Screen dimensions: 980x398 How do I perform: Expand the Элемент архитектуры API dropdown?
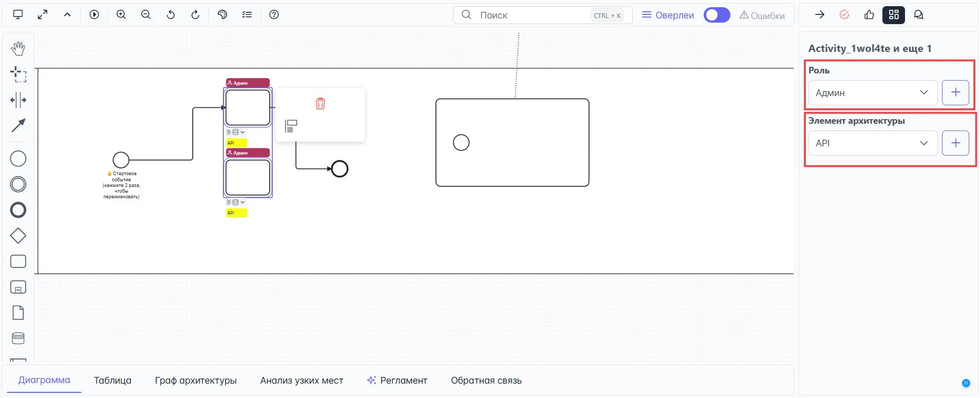(x=872, y=143)
